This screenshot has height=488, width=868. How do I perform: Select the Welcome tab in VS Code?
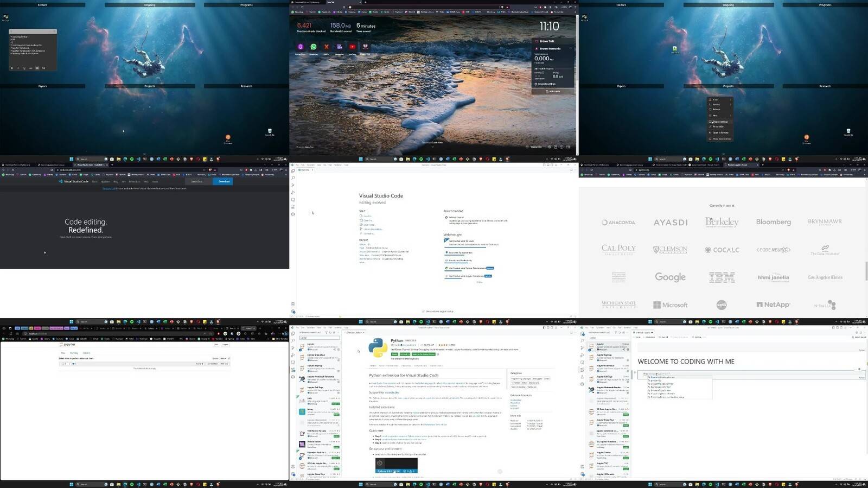click(305, 170)
